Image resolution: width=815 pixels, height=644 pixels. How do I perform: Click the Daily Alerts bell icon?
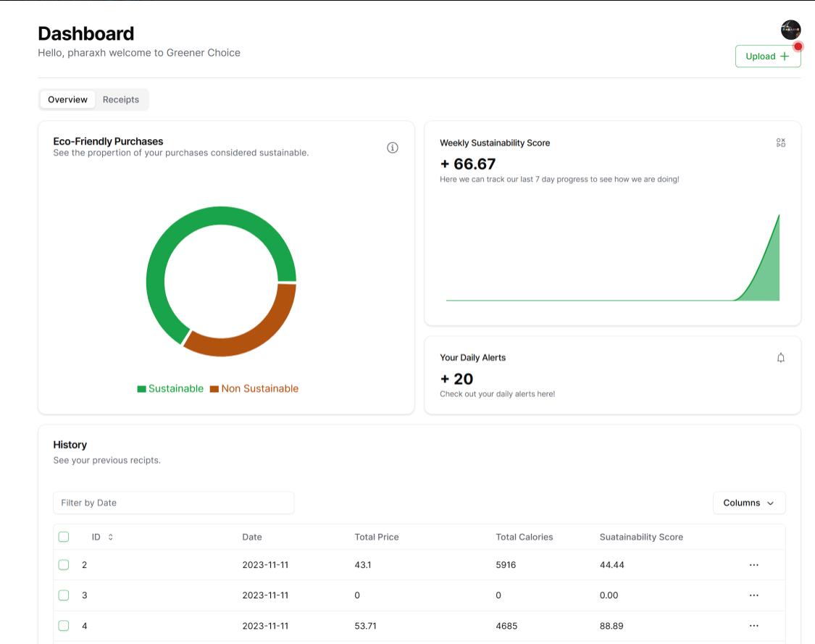(x=781, y=358)
